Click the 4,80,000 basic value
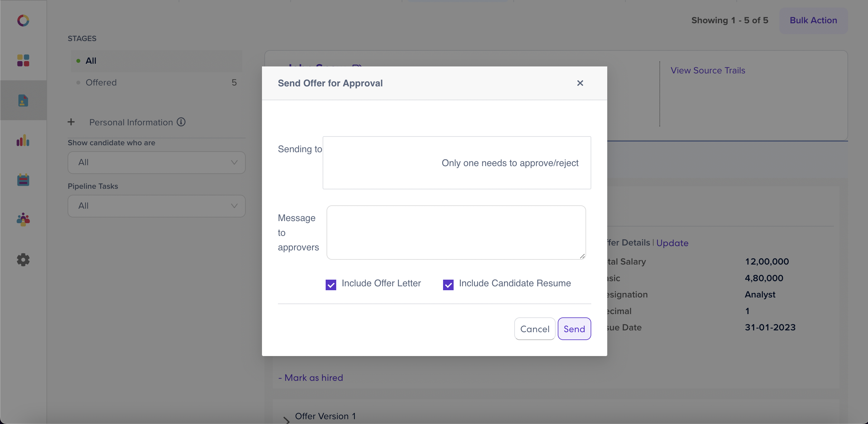Viewport: 868px width, 424px height. click(764, 278)
